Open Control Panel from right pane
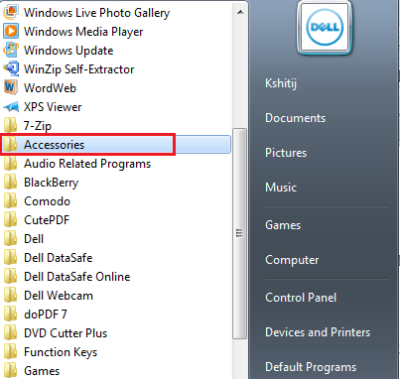The width and height of the screenshot is (400, 379). (301, 297)
